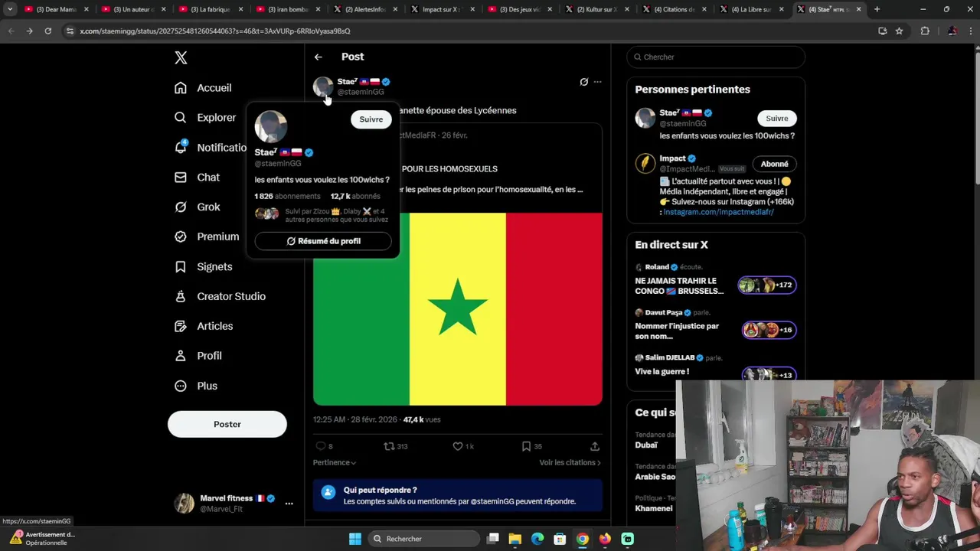
Task: Open a new Chrome tab
Action: coord(877,9)
